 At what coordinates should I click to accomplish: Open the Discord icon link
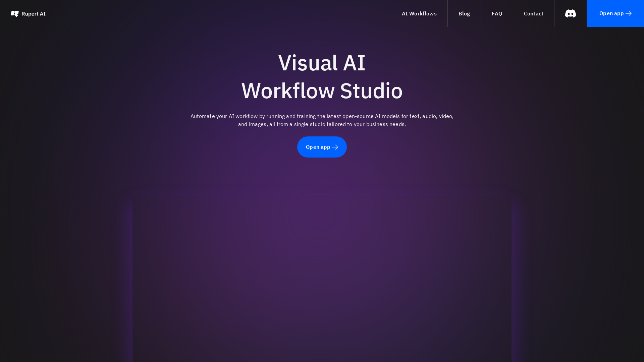tap(570, 13)
